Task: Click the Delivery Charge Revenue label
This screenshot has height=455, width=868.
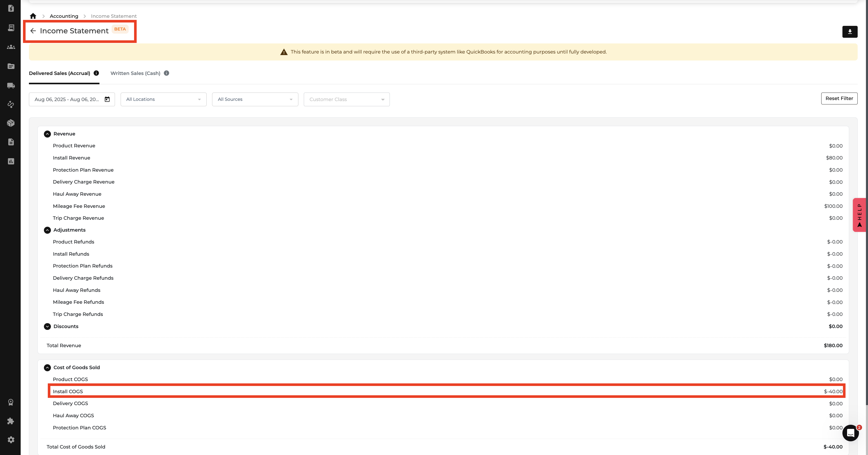Action: (x=83, y=182)
